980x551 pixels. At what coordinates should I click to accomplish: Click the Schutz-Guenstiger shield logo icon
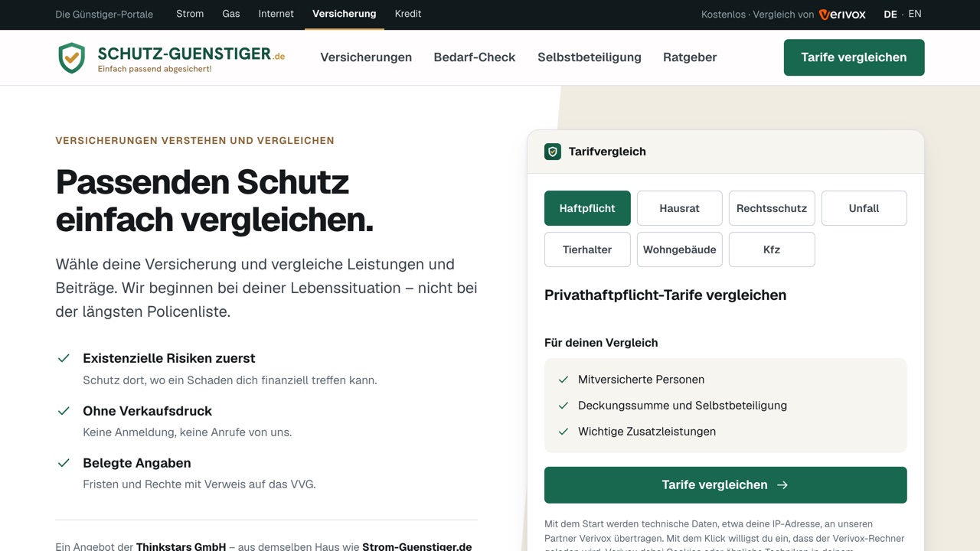[x=72, y=57]
